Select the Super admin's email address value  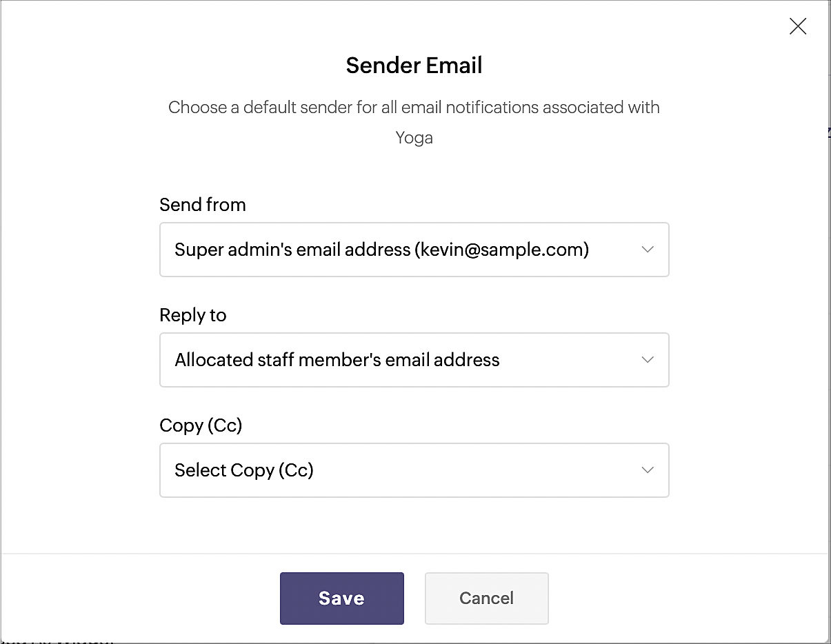click(382, 250)
